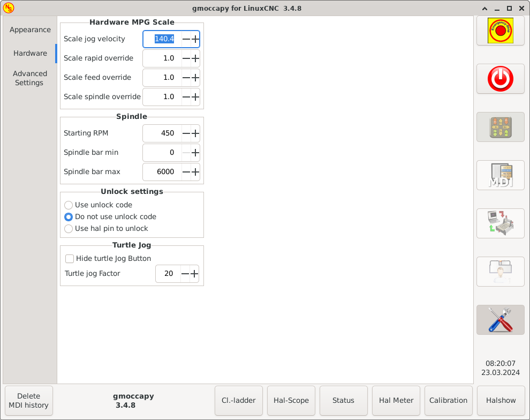Switch to manual jog mode icon
530x420 pixels.
click(x=500, y=127)
